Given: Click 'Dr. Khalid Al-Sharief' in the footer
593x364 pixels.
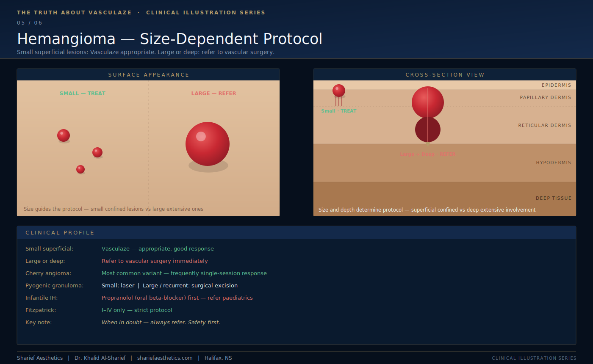Looking at the screenshot, I should [x=100, y=358].
